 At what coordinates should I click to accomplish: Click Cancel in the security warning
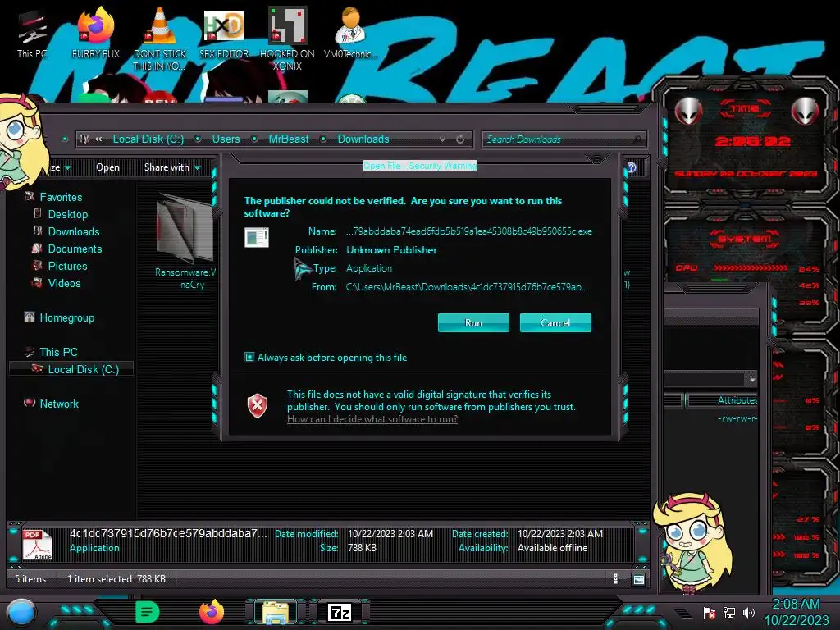555,323
